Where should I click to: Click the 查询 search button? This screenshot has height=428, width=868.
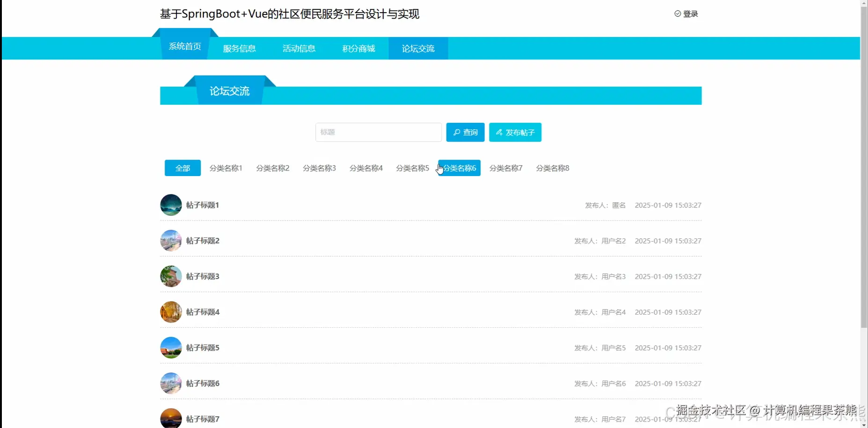click(x=466, y=133)
